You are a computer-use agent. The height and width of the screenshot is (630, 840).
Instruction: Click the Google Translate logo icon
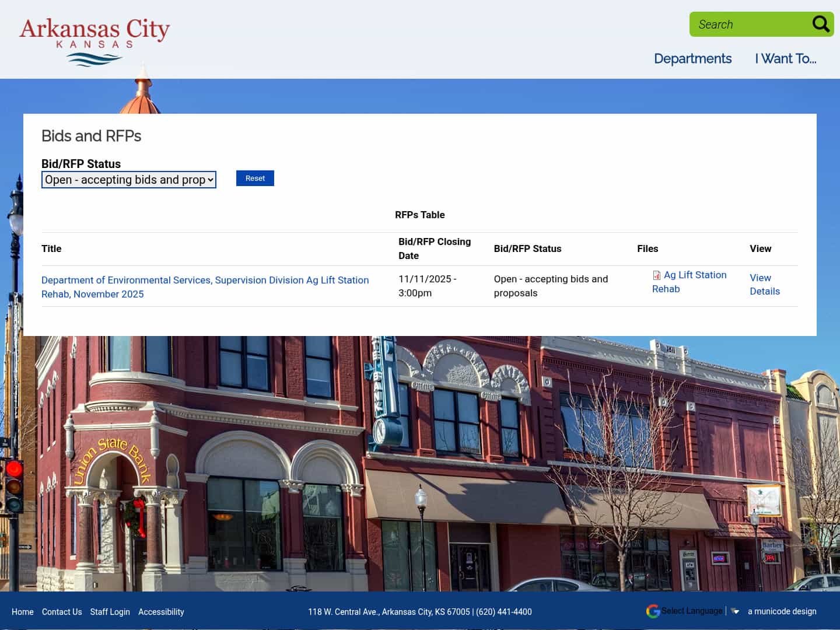[x=652, y=611]
